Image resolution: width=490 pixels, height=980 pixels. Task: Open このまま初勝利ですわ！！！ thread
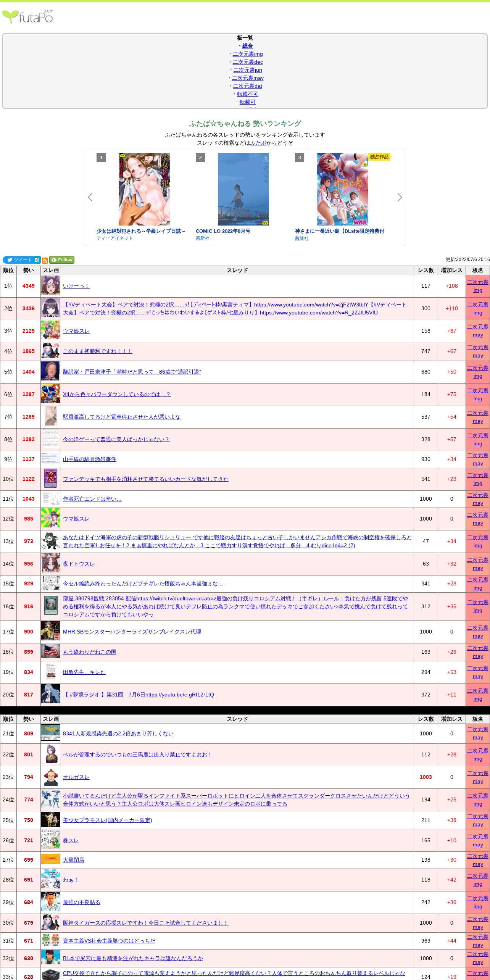pos(97,351)
